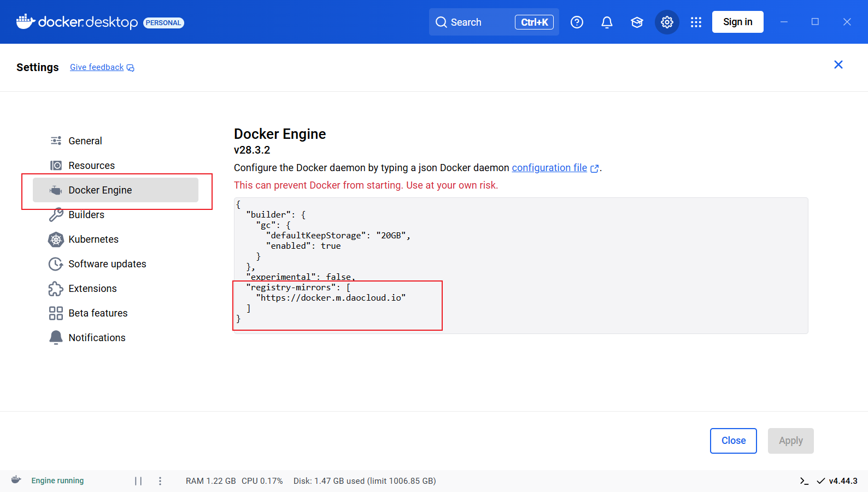The image size is (868, 492).
Task: Open the help question mark icon
Action: click(x=577, y=22)
